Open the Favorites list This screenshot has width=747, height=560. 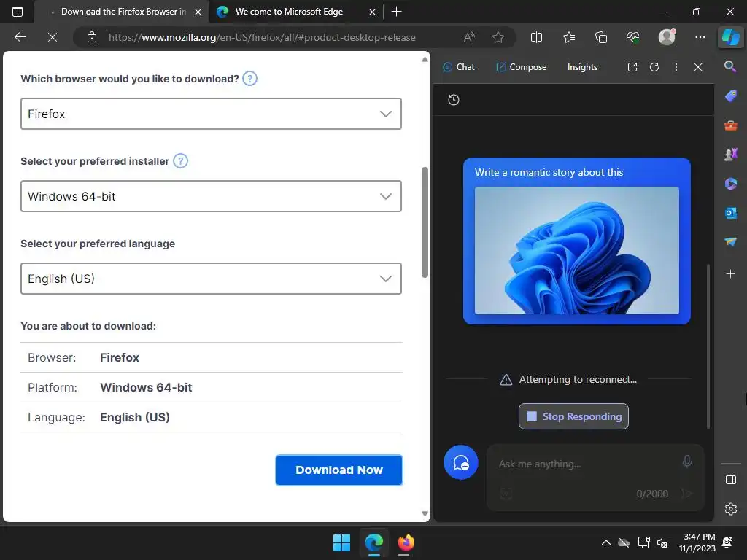(569, 37)
